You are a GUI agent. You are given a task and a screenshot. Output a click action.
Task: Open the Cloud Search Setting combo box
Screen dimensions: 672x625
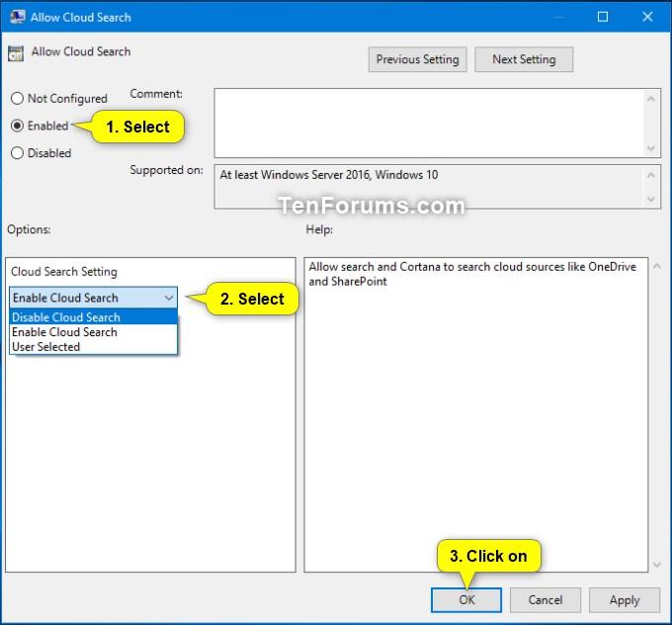[x=93, y=298]
